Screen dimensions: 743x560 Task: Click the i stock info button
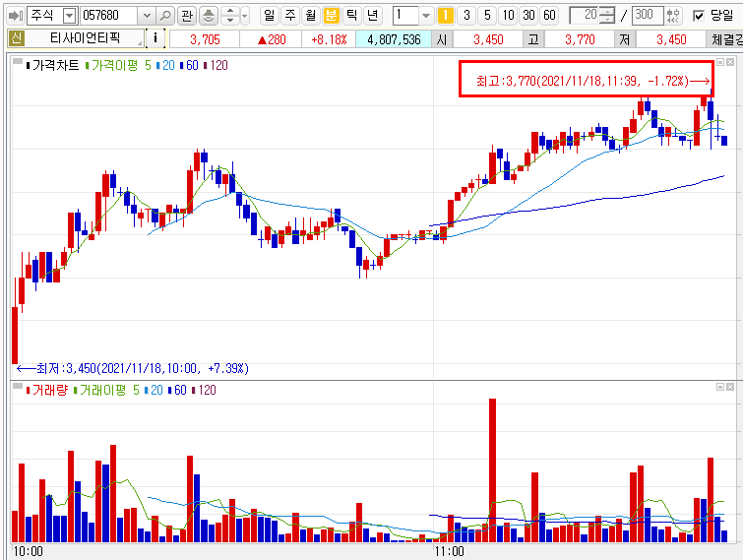pyautogui.click(x=155, y=38)
